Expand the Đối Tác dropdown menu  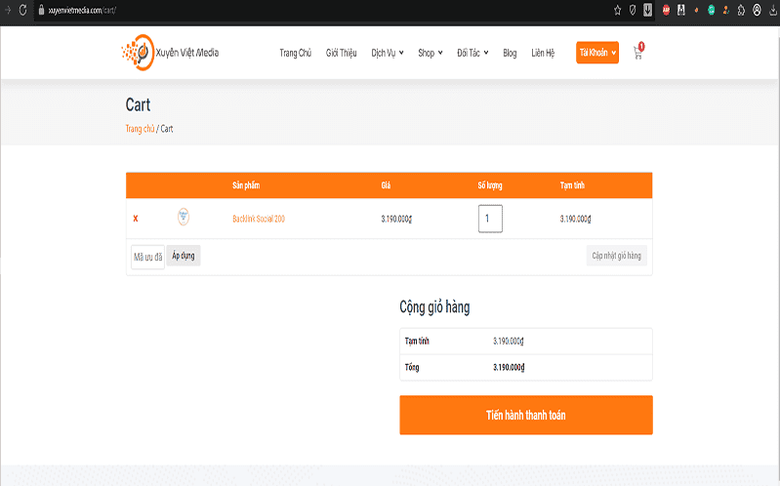(x=473, y=53)
